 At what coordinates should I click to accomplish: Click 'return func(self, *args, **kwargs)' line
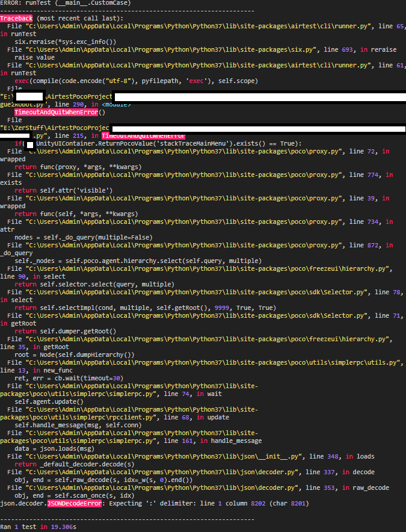point(76,214)
